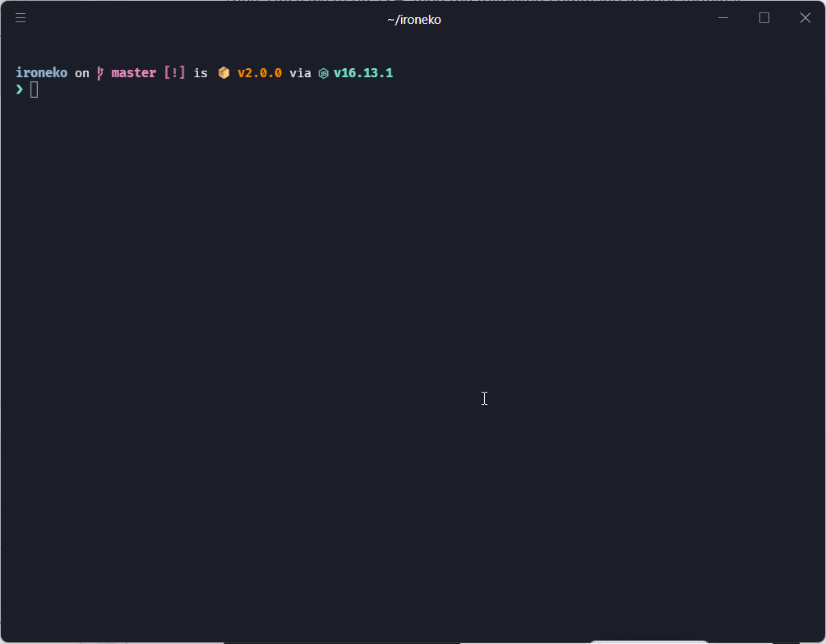The image size is (826, 644).
Task: Click the v16.13.1 Node version text
Action: pos(363,73)
